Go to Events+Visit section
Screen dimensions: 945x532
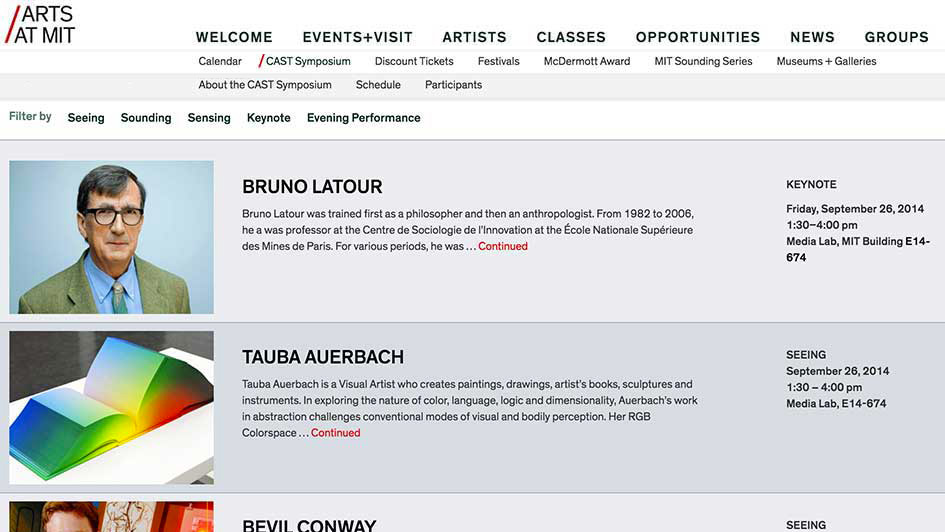coord(357,37)
